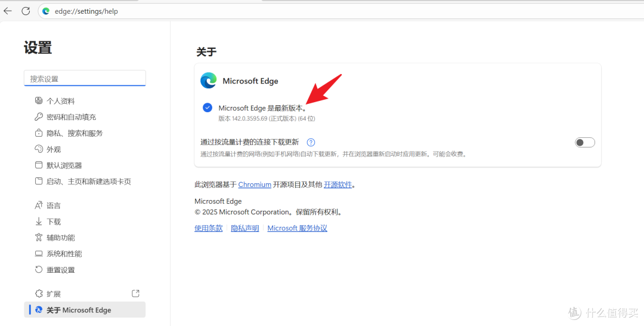Reload the page with refresh icon
644x326 pixels.
[x=26, y=11]
